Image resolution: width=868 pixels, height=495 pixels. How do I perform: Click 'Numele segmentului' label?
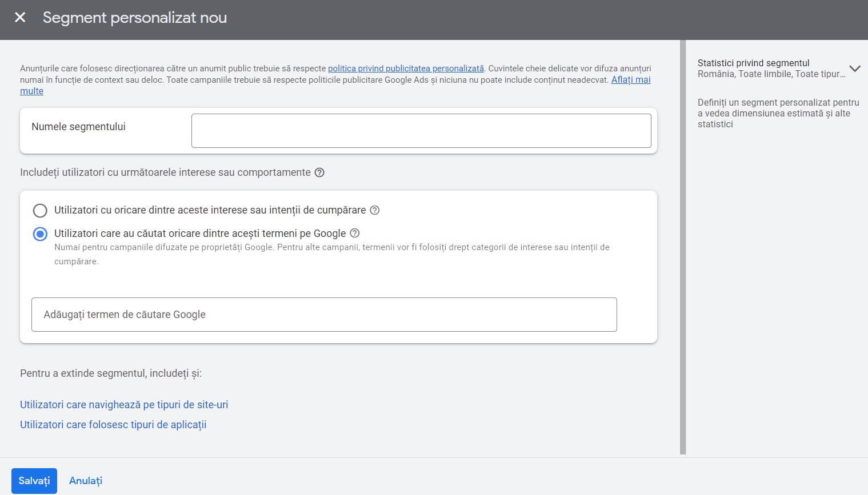[78, 127]
